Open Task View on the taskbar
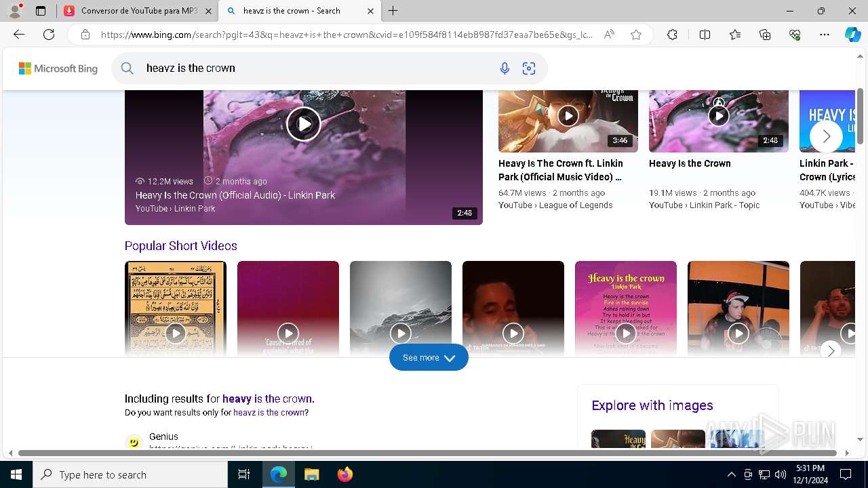The height and width of the screenshot is (488, 868). pos(244,474)
